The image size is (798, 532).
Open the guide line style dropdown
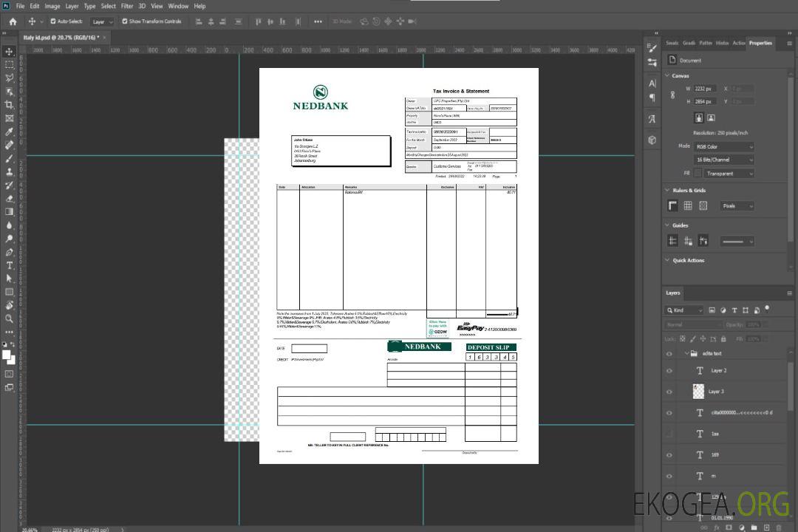point(737,242)
